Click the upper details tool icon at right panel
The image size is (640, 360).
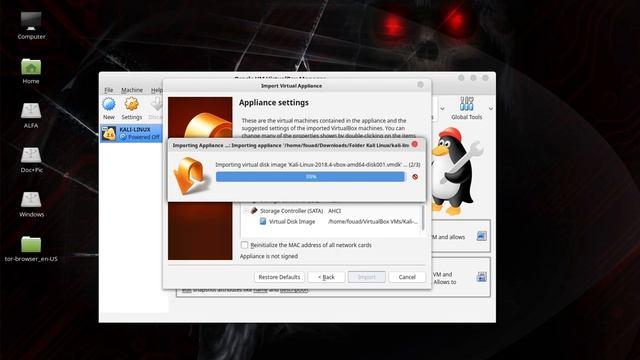pos(482,236)
